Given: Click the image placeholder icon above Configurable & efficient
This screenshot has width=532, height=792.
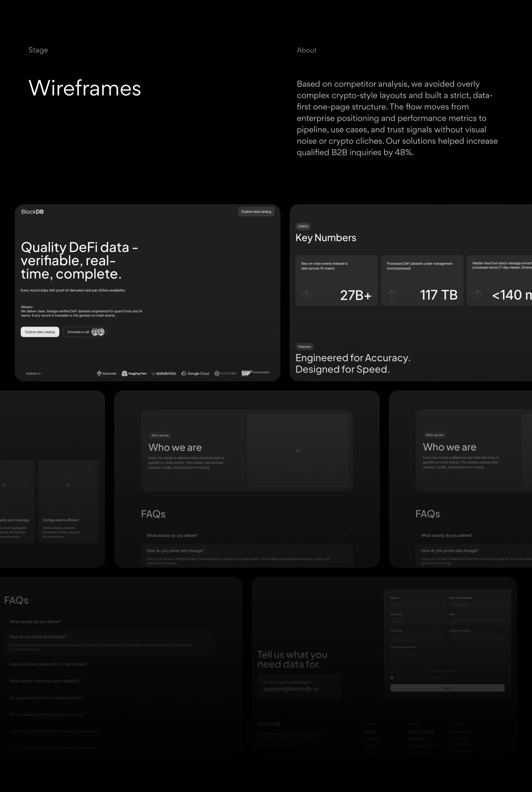Looking at the screenshot, I should [x=68, y=485].
